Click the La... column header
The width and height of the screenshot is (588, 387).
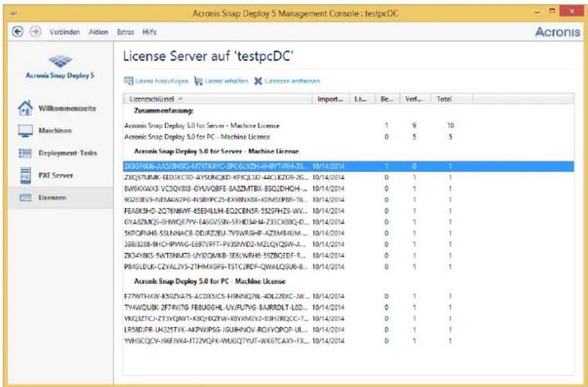point(362,99)
